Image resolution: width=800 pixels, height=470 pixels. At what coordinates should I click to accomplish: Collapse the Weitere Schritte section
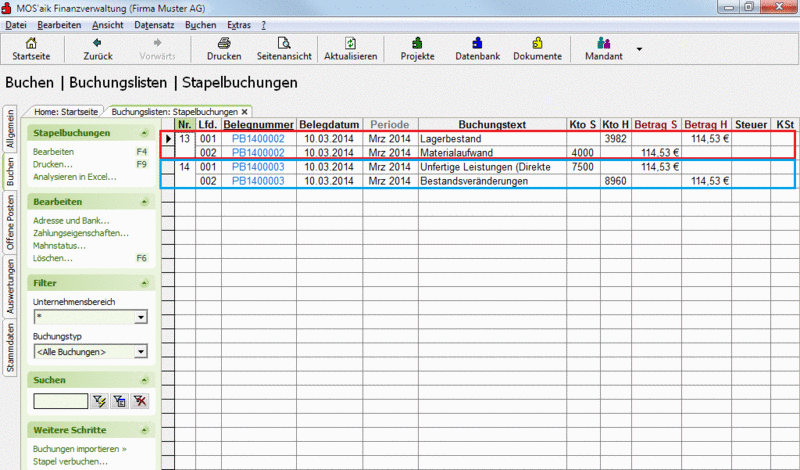point(144,430)
